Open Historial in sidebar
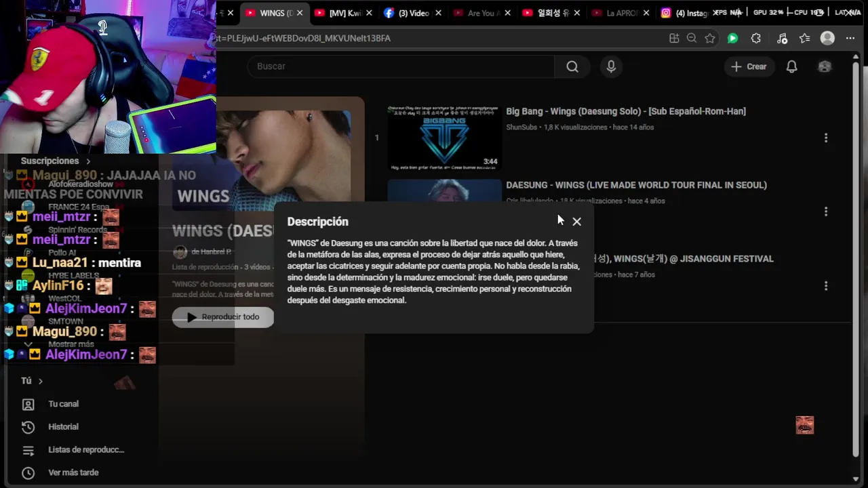The image size is (868, 488). point(63,427)
